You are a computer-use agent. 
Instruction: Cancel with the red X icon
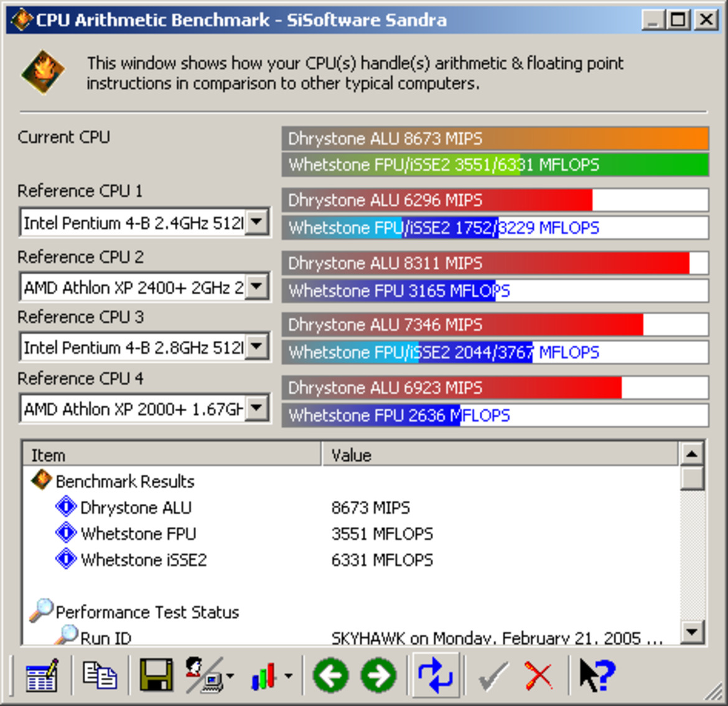coord(538,676)
